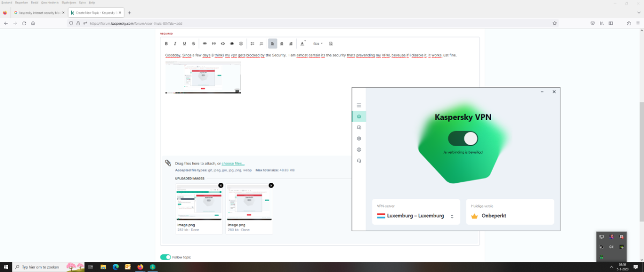
Task: Remove the second uploaded image.png (280 kb)
Action: coord(271,185)
